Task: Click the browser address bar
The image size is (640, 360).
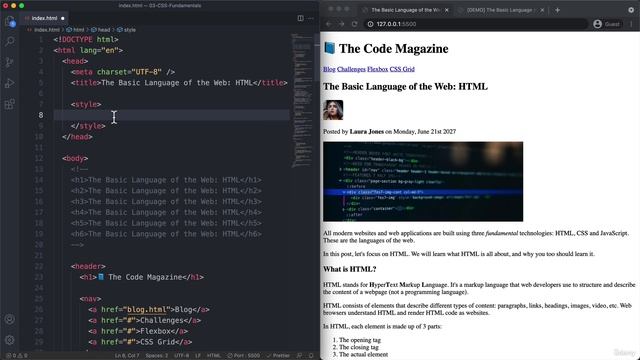Action: (476, 24)
